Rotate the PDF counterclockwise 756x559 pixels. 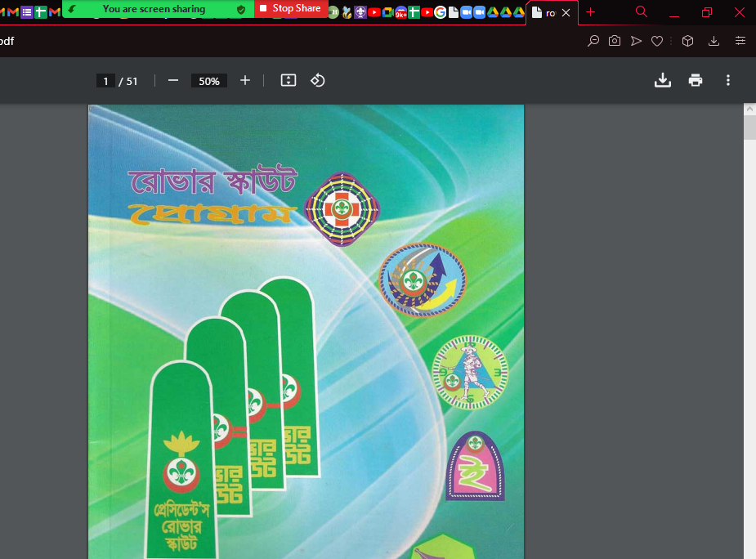coord(318,80)
